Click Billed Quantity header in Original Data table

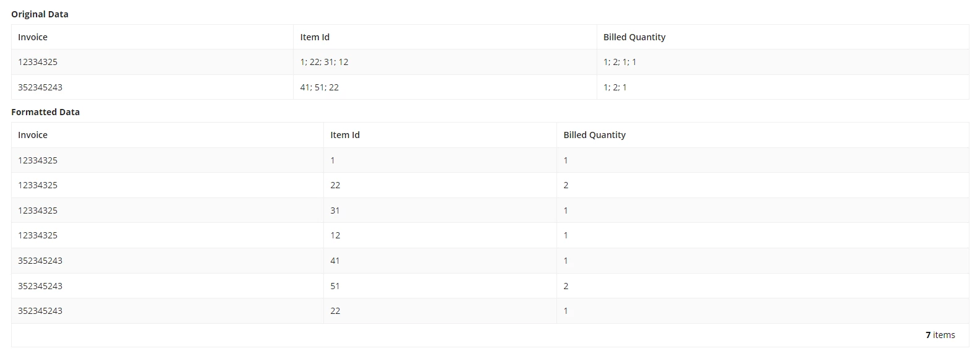coord(783,37)
